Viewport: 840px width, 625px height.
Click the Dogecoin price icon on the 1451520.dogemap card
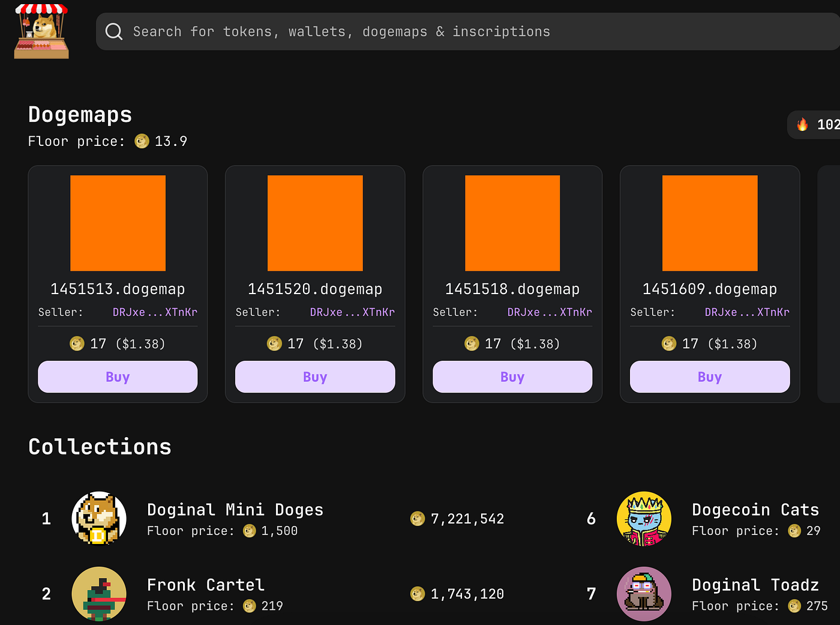274,343
